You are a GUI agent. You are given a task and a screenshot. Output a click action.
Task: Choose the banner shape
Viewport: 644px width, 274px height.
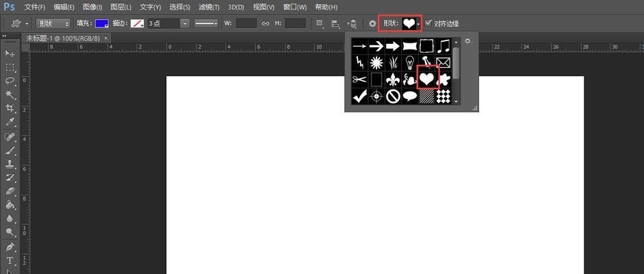pos(410,47)
